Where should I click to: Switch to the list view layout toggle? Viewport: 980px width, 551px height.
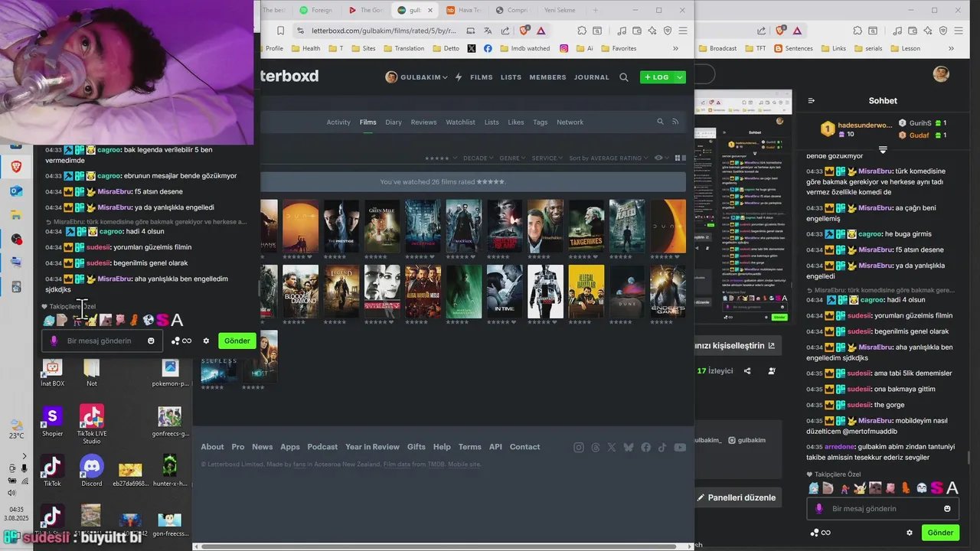pyautogui.click(x=685, y=158)
